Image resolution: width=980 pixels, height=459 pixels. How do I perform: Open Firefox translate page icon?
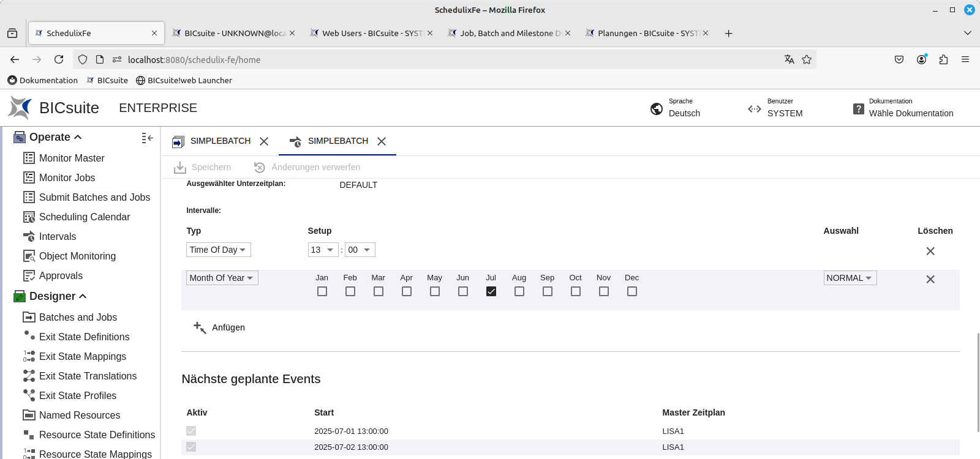(789, 59)
